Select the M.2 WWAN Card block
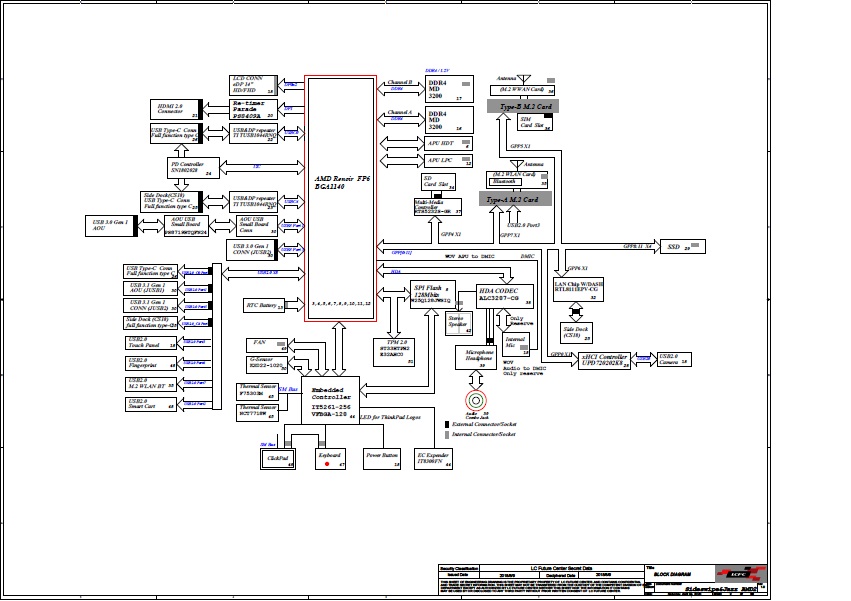The image size is (851, 601). 522,90
